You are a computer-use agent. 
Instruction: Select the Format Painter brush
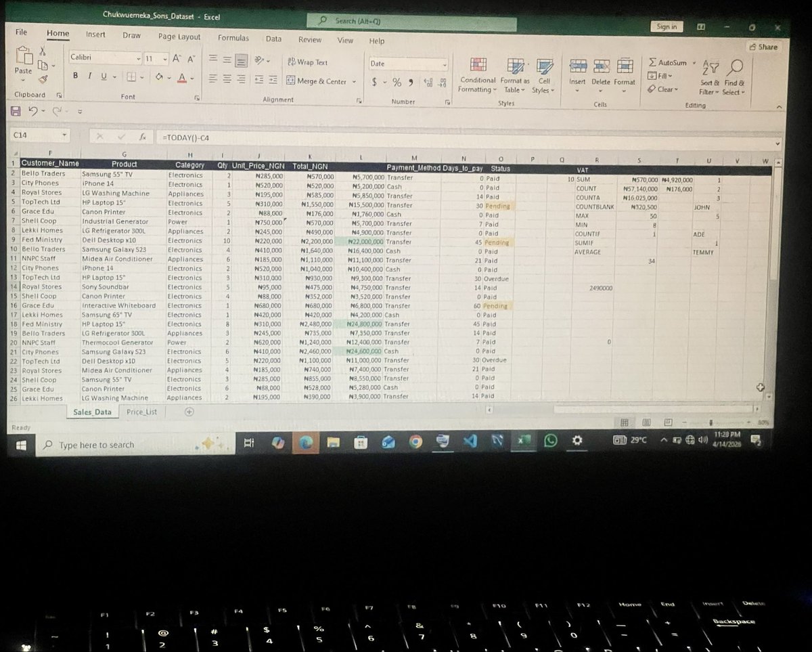[x=43, y=79]
